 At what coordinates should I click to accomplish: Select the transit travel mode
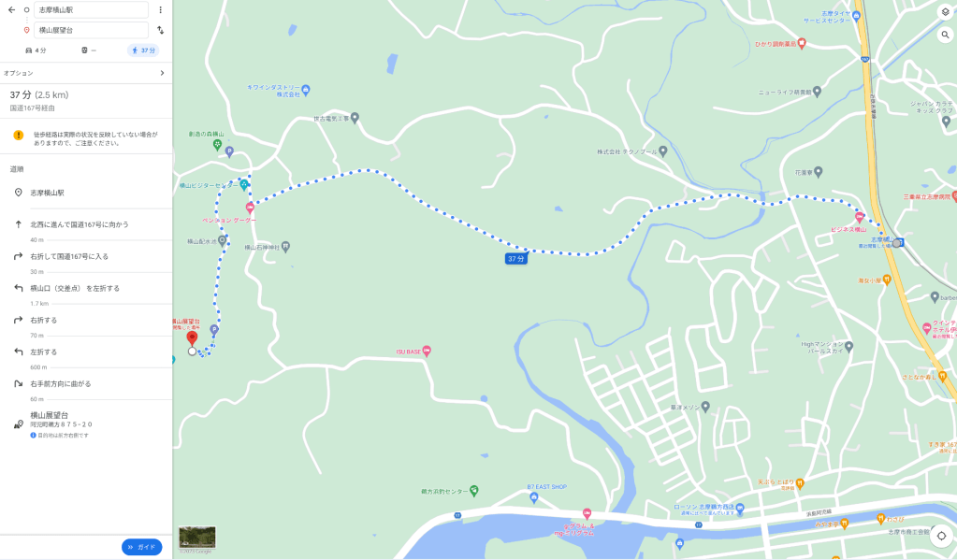(x=89, y=50)
